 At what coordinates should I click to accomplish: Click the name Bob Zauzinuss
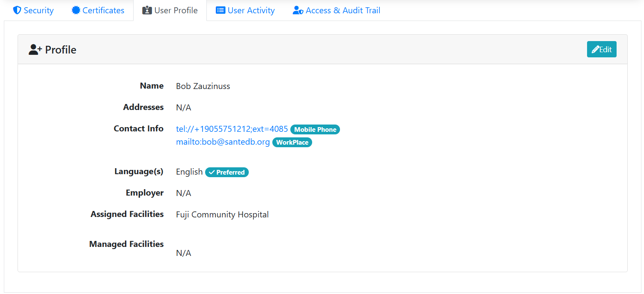[x=203, y=86]
